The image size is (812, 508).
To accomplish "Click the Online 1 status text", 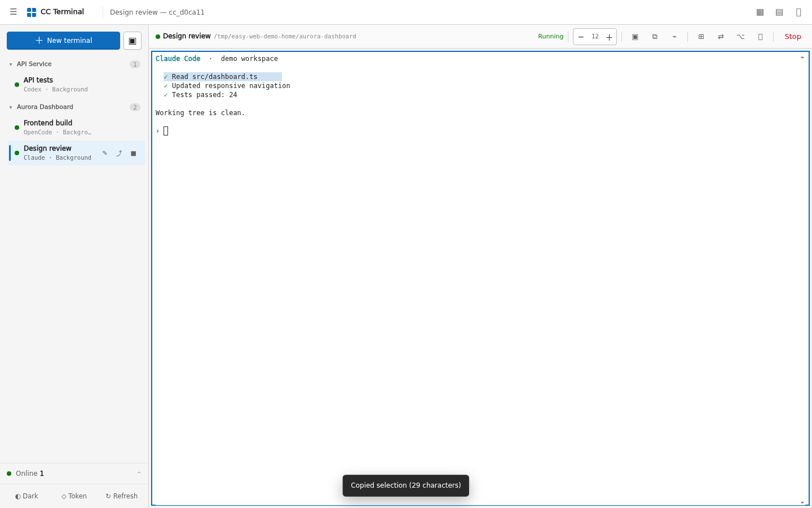I will click(x=30, y=474).
